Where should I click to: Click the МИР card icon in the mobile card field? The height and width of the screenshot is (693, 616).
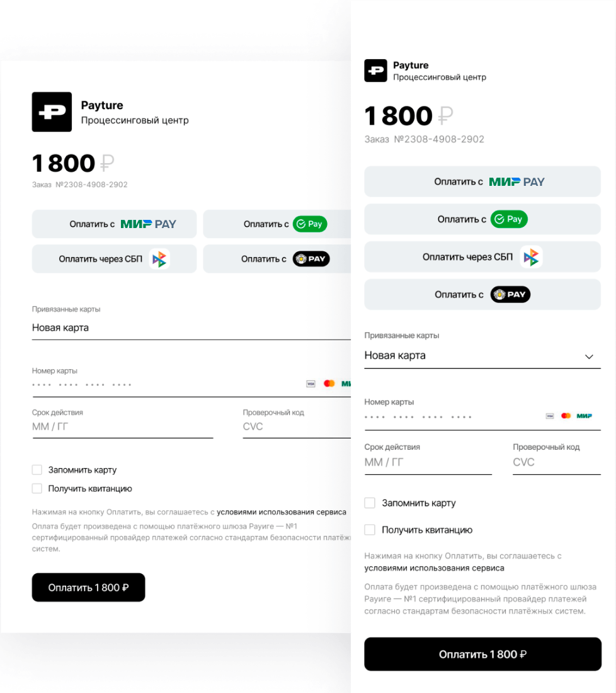click(584, 416)
